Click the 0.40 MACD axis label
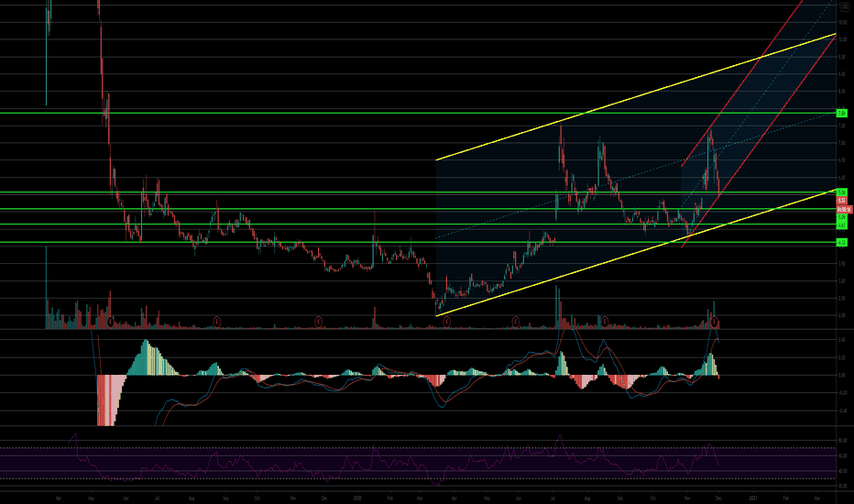The height and width of the screenshot is (504, 854). pyautogui.click(x=843, y=339)
